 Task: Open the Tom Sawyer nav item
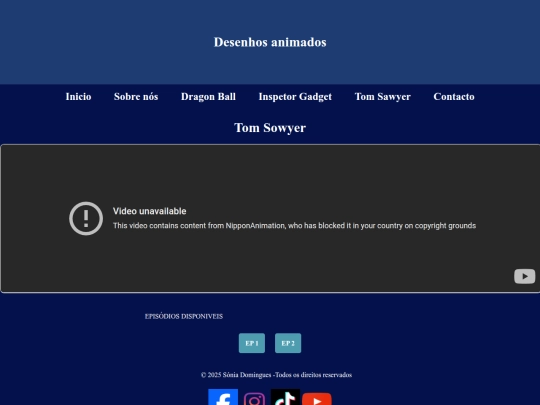point(383,97)
